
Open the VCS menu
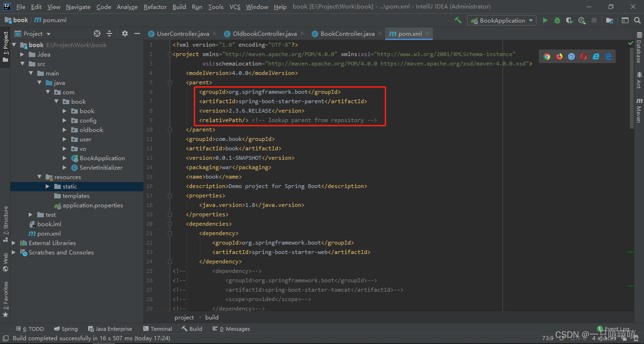pos(235,7)
